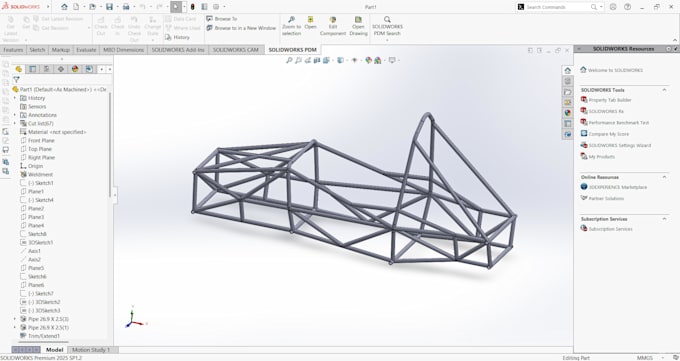Open the Options gear icon

pos(216,7)
